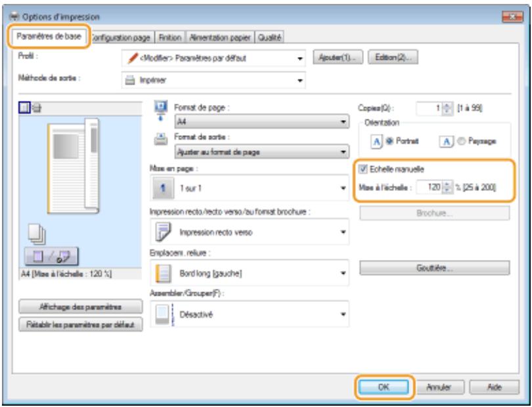This screenshot has height=407, width=532.
Task: Open Méthode de sortie dropdown
Action: [213, 80]
